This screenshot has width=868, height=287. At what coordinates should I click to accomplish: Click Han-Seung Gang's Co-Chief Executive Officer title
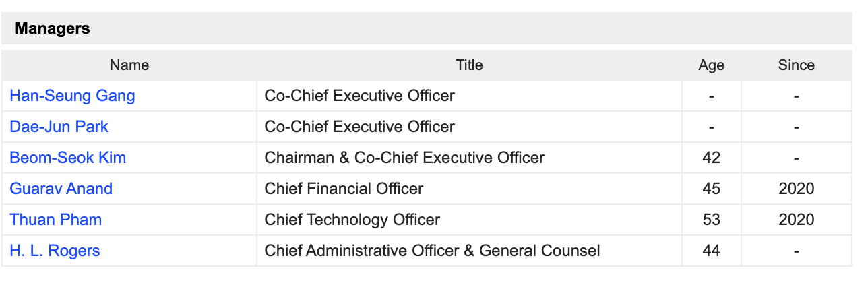click(x=360, y=96)
